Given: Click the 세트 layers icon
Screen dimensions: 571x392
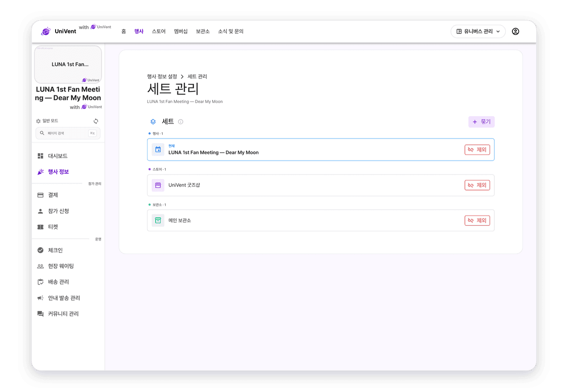Looking at the screenshot, I should point(153,122).
